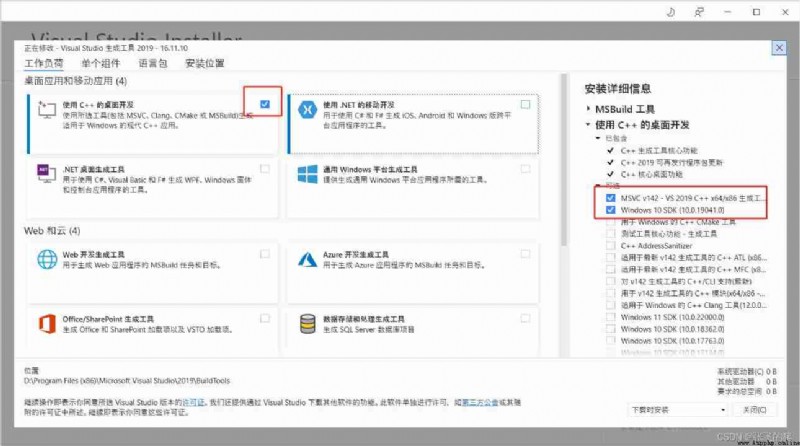Open the feedback icon in the title bar
Viewport: 800px width, 446px height.
698,12
